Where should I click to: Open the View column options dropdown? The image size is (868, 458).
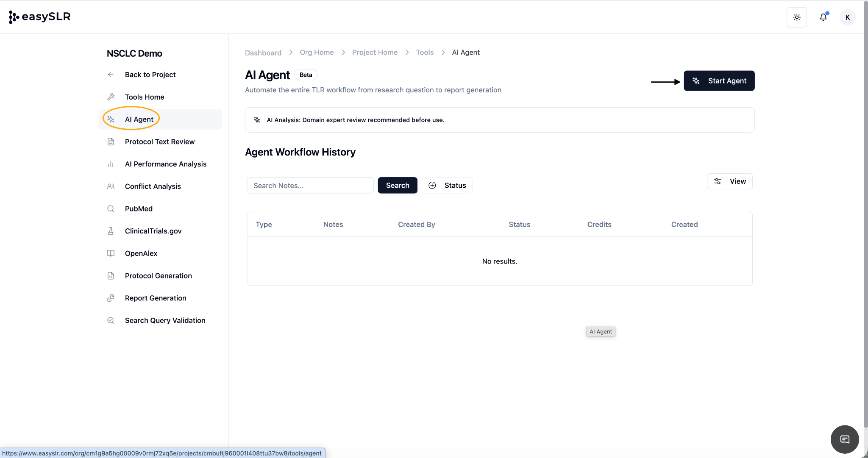729,181
